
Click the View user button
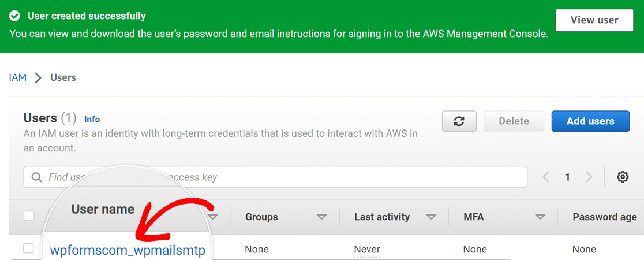point(594,20)
